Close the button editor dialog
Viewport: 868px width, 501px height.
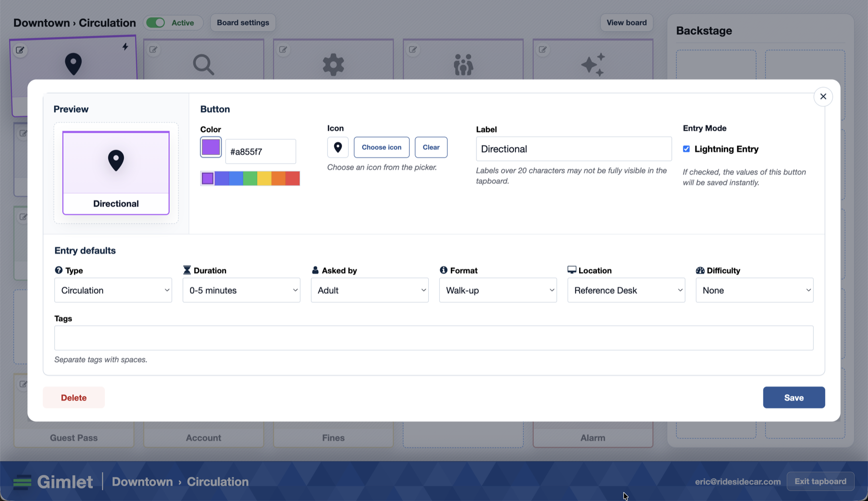pyautogui.click(x=823, y=97)
